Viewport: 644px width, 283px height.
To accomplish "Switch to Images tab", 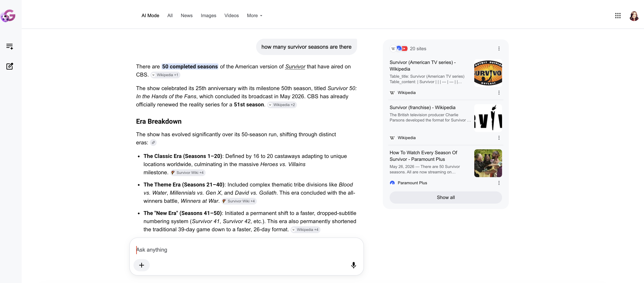I will pyautogui.click(x=208, y=16).
